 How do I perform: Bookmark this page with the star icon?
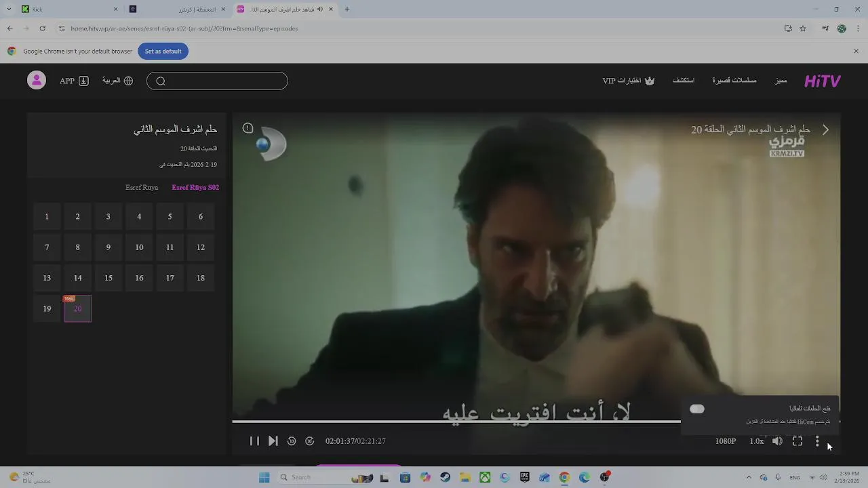pyautogui.click(x=803, y=28)
